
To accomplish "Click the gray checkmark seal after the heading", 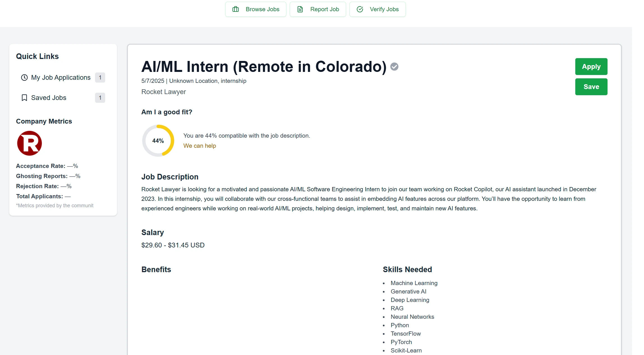I will (x=395, y=67).
